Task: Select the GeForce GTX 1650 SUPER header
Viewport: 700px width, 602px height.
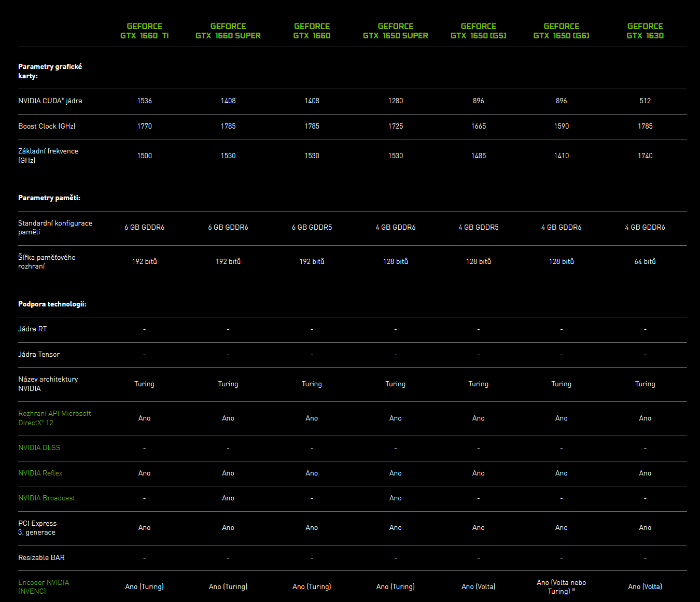Action: coord(396,31)
